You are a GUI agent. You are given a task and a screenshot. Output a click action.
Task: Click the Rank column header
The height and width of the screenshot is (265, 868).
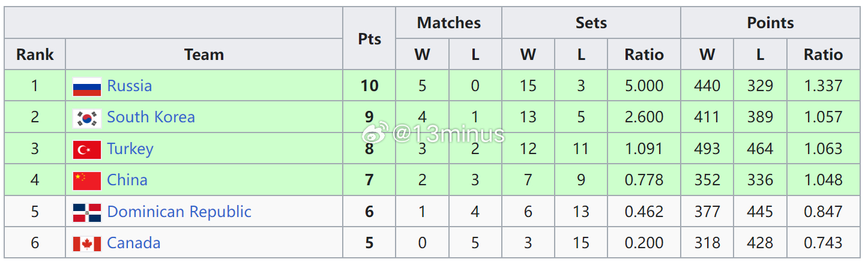(x=35, y=55)
